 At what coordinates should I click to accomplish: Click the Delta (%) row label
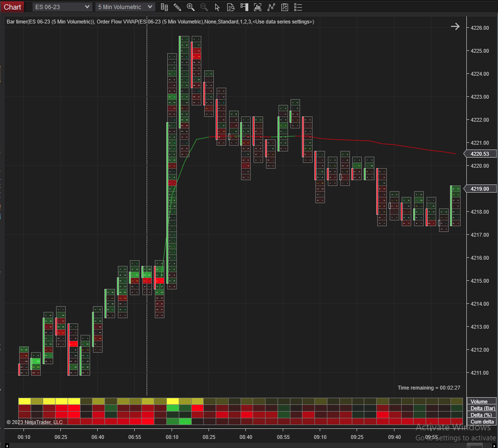pyautogui.click(x=481, y=415)
